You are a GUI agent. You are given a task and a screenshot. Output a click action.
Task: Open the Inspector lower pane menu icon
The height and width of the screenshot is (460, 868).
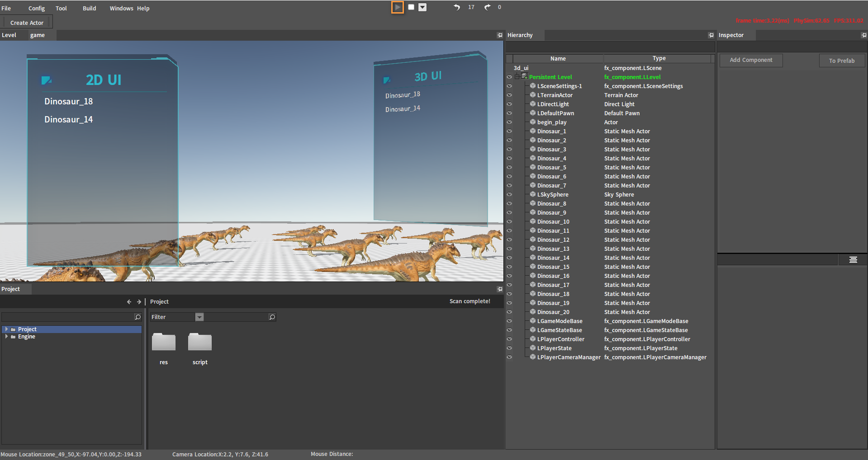[x=853, y=260]
